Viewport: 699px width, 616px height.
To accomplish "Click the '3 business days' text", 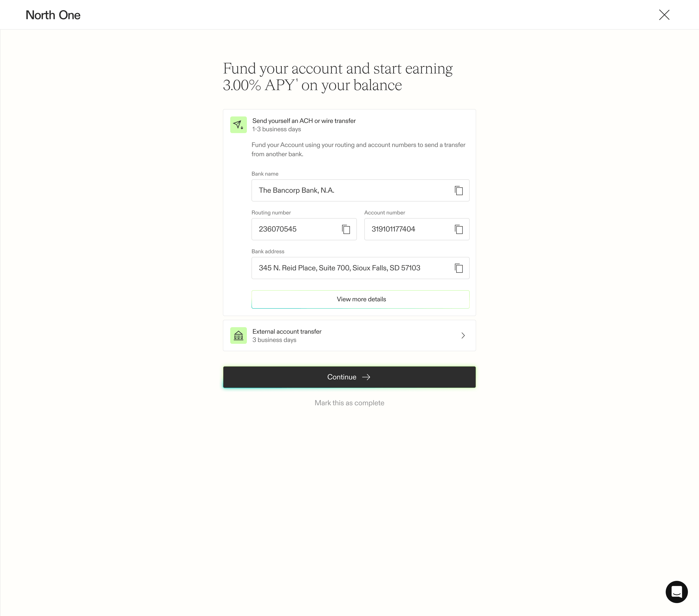I will [x=274, y=340].
